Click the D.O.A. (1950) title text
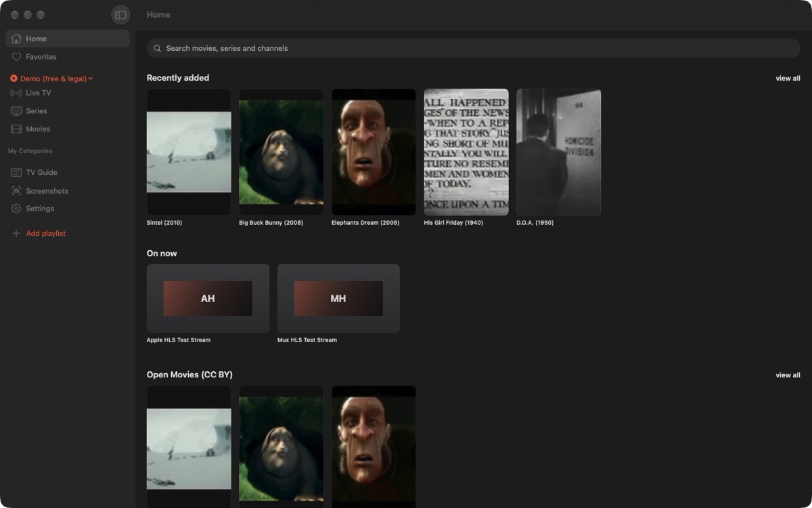This screenshot has height=508, width=812. point(535,223)
